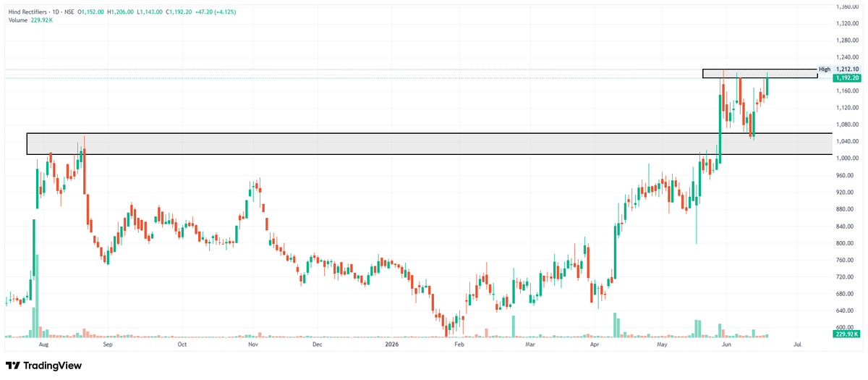868x380 pixels.
Task: Click the 1,240.00 price axis label
Action: point(847,57)
